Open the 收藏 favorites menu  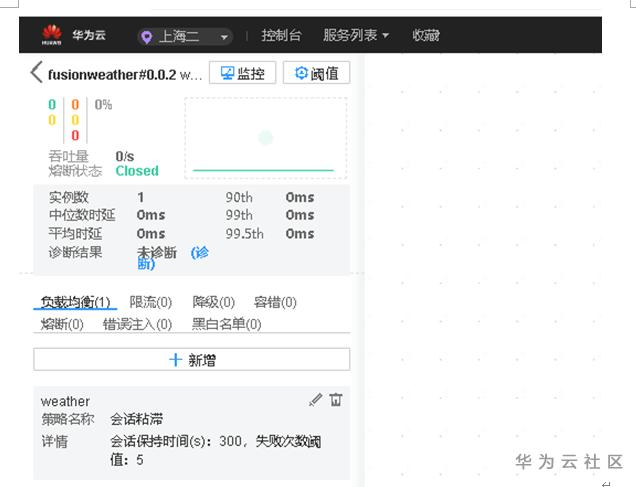click(x=426, y=36)
